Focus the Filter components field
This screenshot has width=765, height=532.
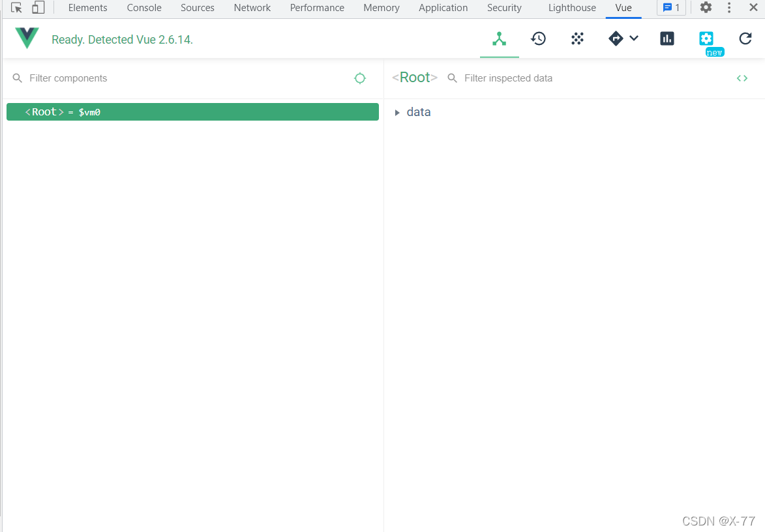coord(185,78)
